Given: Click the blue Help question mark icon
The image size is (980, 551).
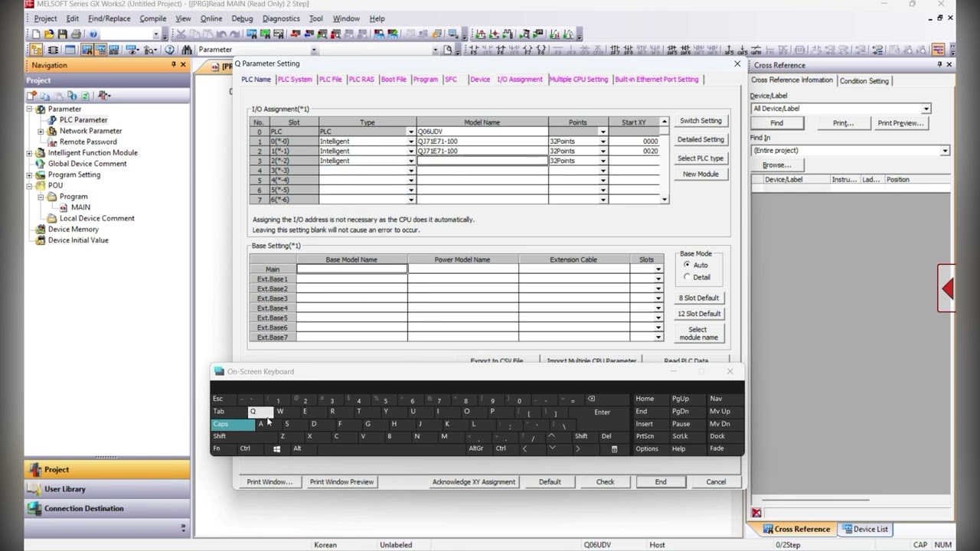Looking at the screenshot, I should click(x=93, y=34).
